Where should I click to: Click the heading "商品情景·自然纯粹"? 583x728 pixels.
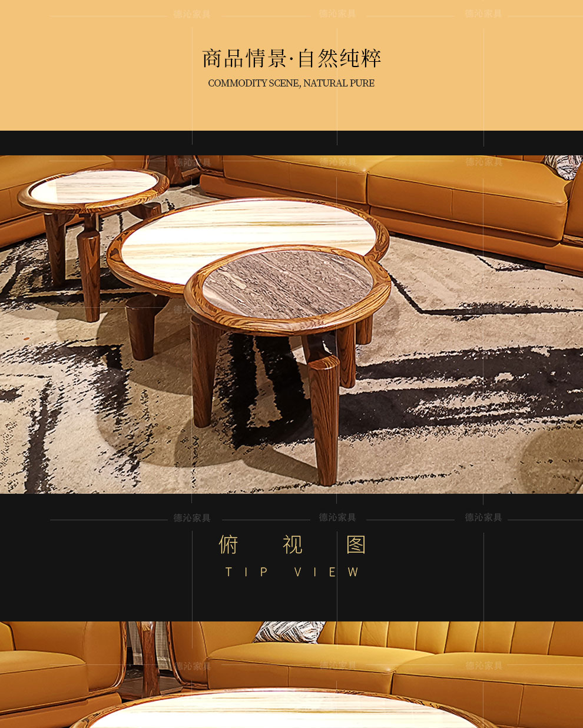tap(291, 59)
